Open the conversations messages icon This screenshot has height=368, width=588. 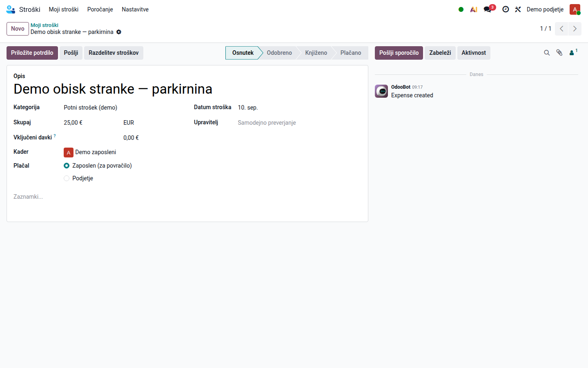coord(488,9)
